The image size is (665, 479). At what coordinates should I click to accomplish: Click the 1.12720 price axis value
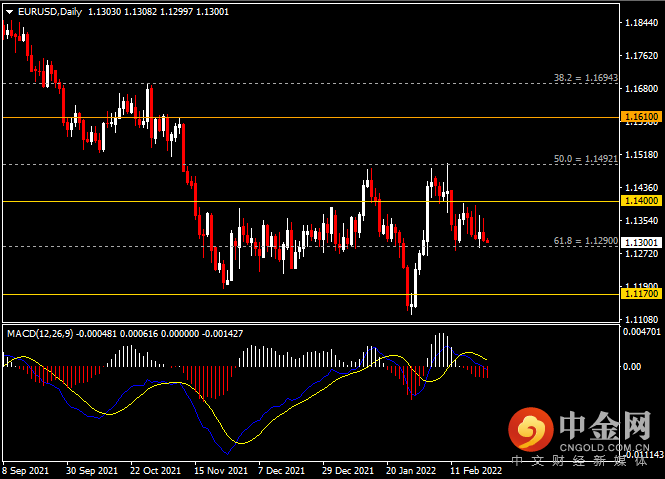pyautogui.click(x=642, y=254)
